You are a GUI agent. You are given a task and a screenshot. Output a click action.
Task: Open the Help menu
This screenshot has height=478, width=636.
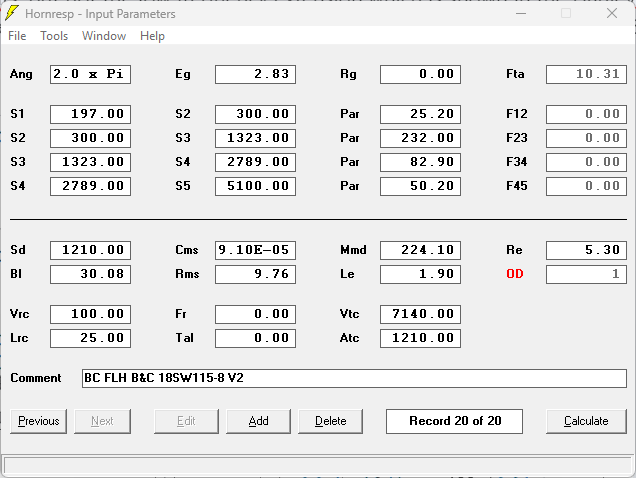pos(153,36)
